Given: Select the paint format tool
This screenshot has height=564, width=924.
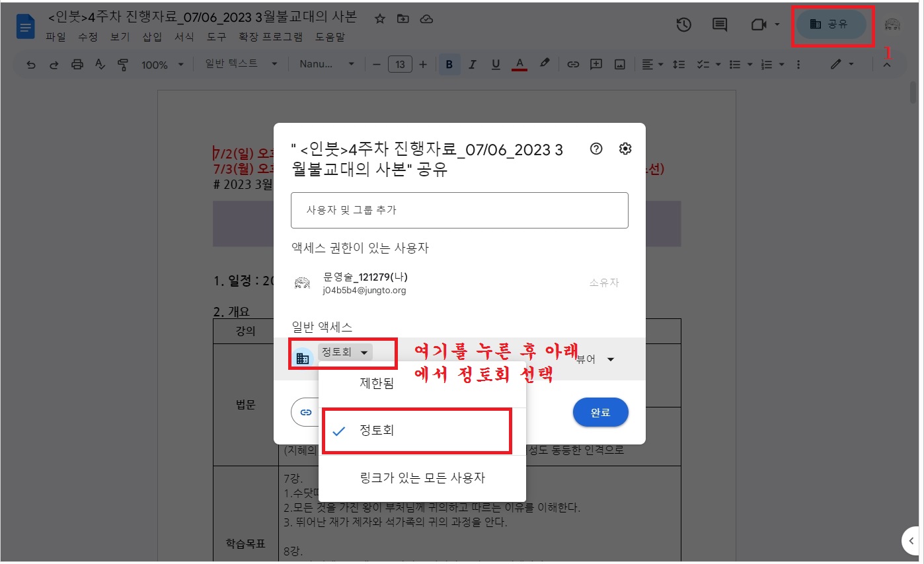Looking at the screenshot, I should tap(122, 64).
